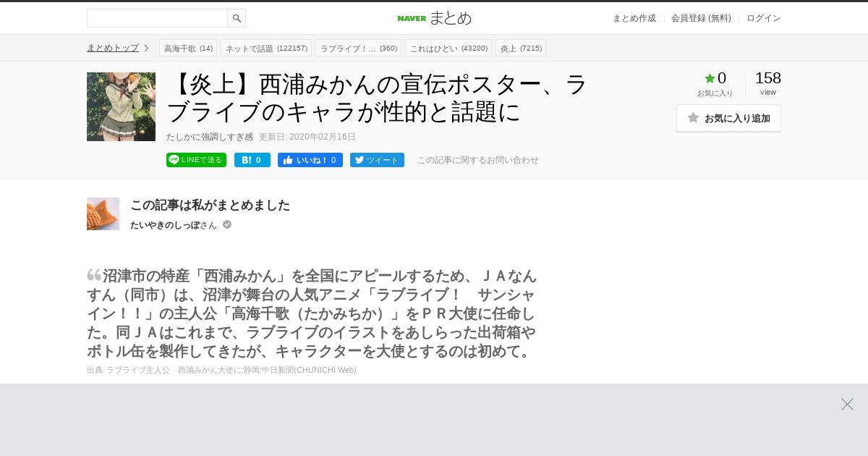Open source link ラブライブ主人公 西浦みかん大使に
Screen dimensions: 868x456
click(231, 370)
